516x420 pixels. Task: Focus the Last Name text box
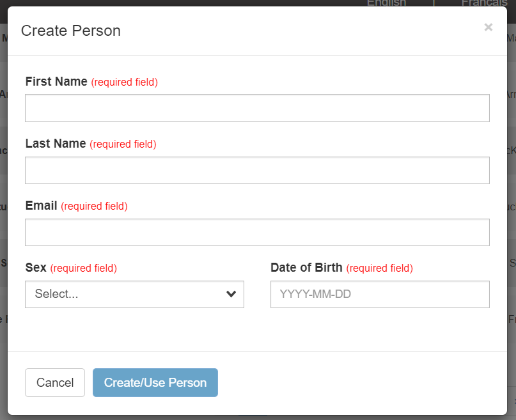(257, 170)
